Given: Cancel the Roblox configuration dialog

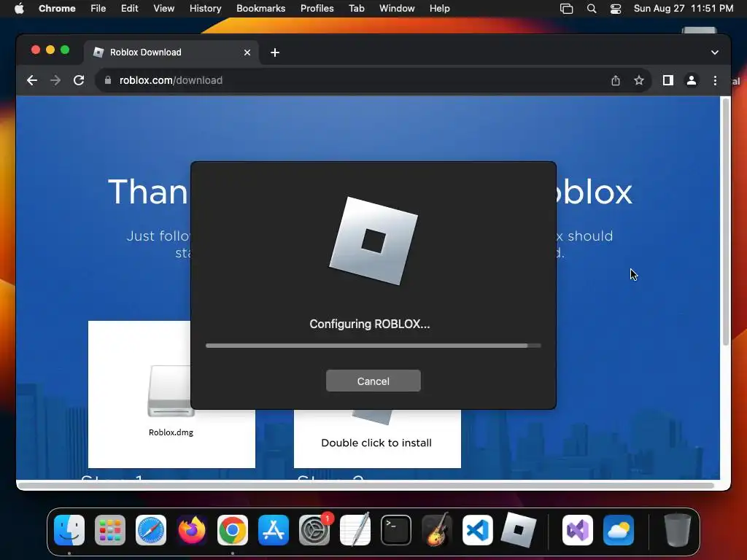Looking at the screenshot, I should click(373, 381).
